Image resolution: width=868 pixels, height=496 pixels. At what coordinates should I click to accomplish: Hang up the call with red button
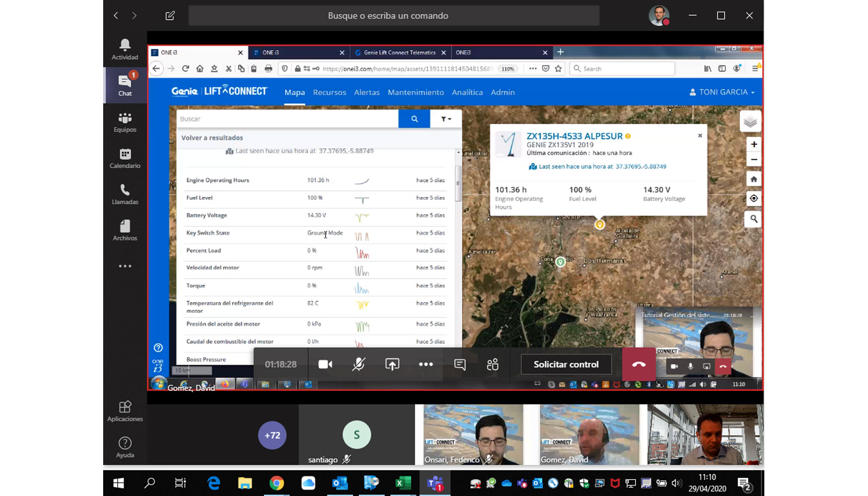(639, 365)
